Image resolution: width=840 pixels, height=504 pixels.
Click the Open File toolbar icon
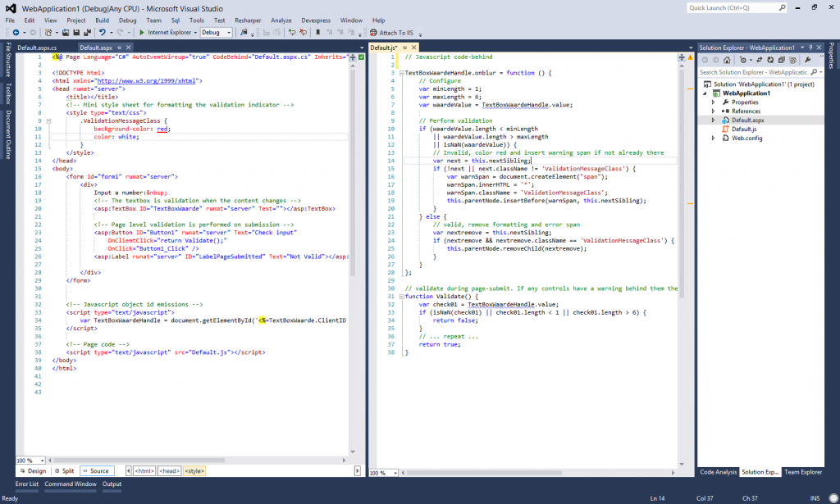point(66,33)
